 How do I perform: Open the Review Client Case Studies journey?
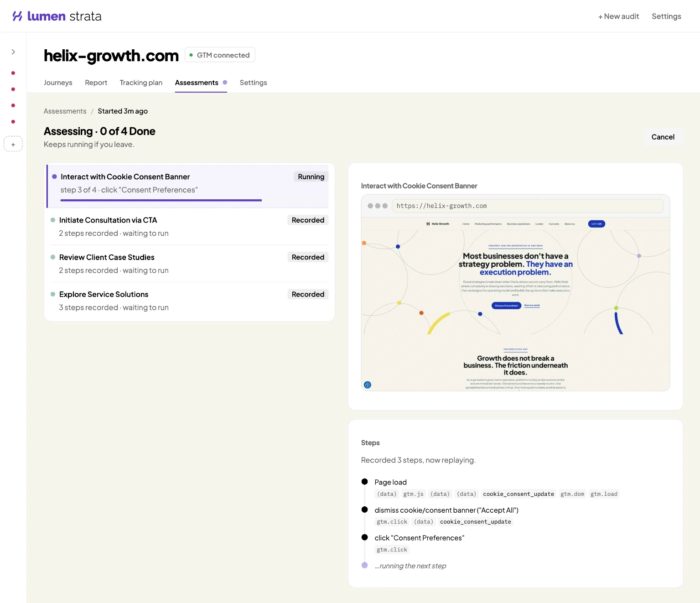coord(189,264)
